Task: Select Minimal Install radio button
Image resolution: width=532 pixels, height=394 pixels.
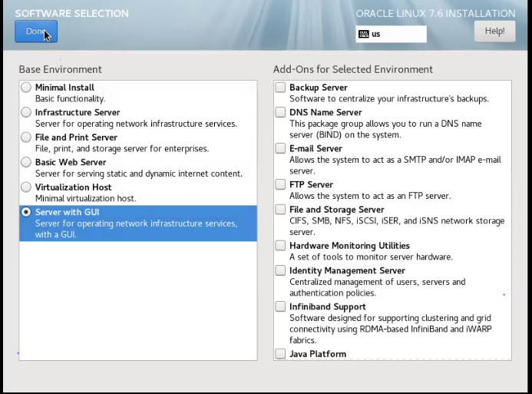Action: 26,88
